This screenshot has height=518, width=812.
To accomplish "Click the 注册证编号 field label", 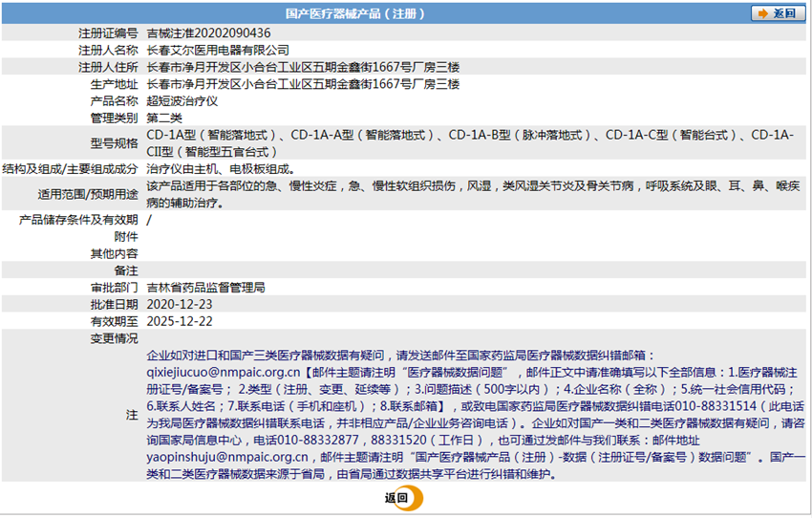I will (108, 33).
